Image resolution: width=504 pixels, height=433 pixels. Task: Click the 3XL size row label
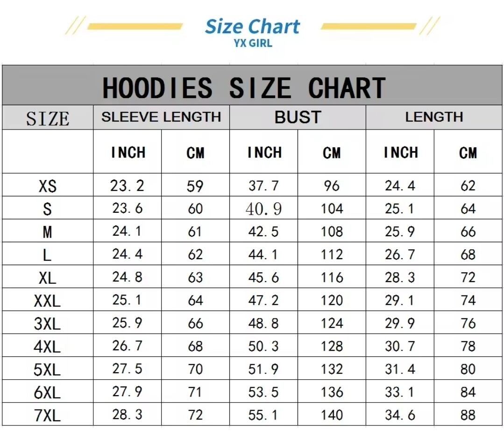click(48, 324)
